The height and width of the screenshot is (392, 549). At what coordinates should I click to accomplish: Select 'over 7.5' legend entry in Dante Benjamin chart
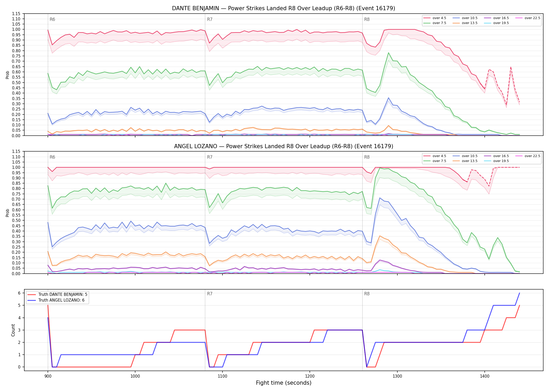[435, 23]
